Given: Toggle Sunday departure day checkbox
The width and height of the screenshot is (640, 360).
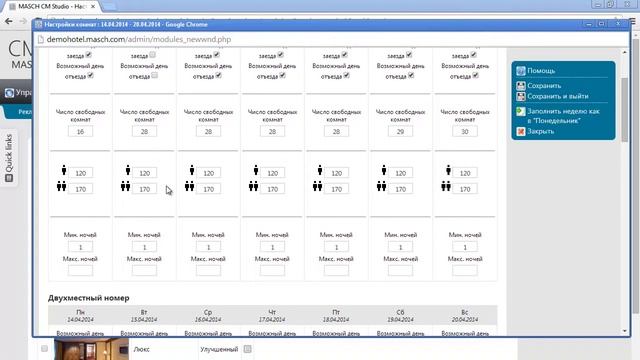Looking at the screenshot, I should [x=476, y=75].
